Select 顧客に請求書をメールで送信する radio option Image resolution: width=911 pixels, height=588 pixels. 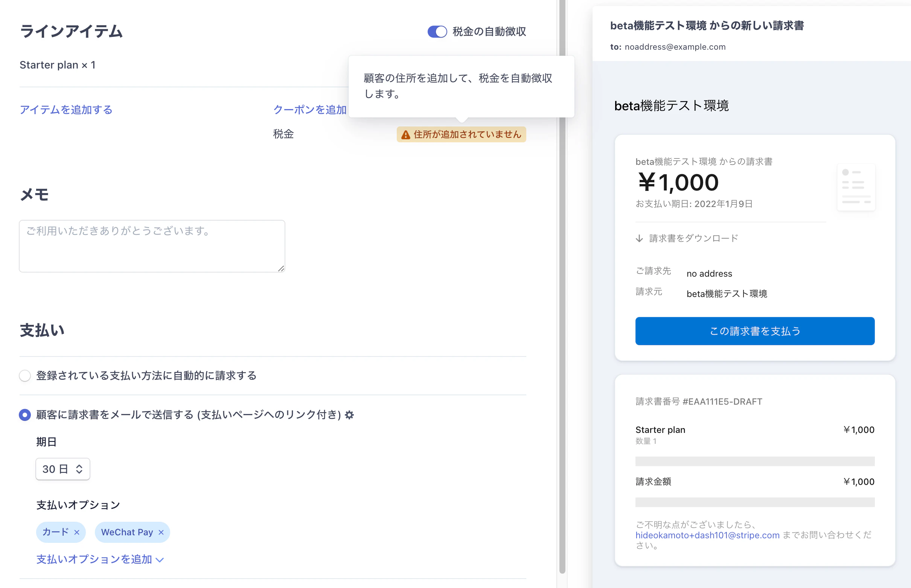click(25, 415)
